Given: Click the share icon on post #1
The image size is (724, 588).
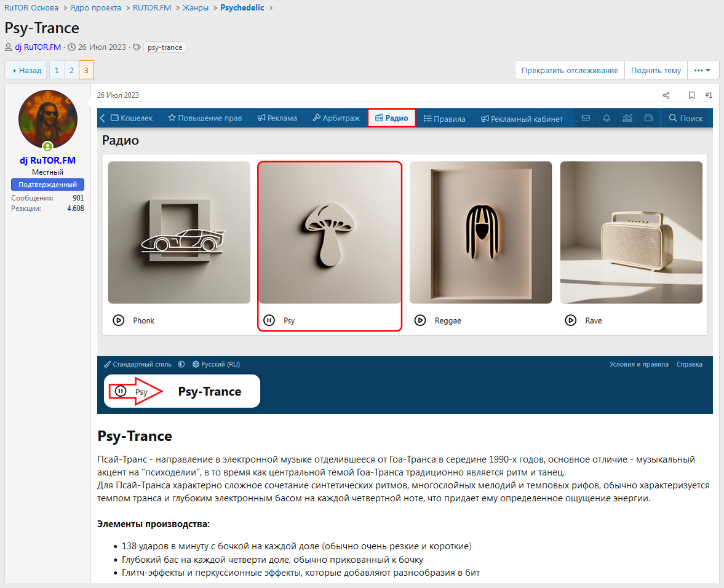Looking at the screenshot, I should click(666, 95).
